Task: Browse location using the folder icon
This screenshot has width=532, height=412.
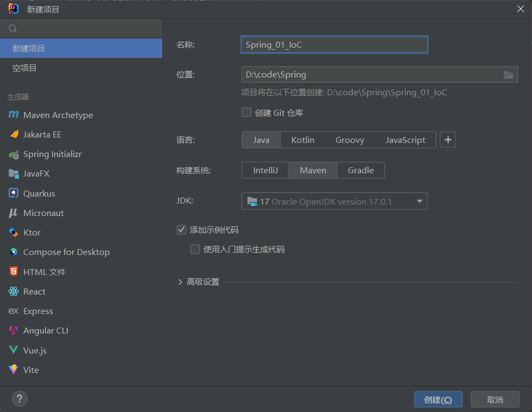Action: point(509,75)
